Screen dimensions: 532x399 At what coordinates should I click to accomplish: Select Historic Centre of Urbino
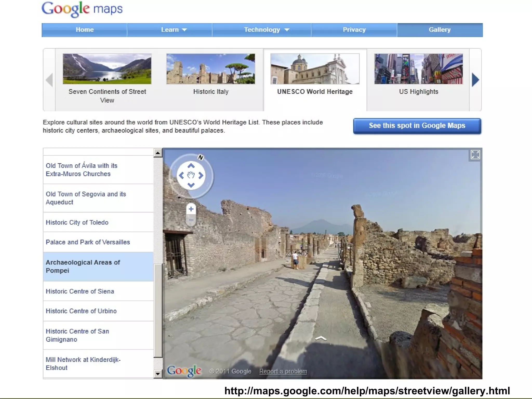point(98,311)
